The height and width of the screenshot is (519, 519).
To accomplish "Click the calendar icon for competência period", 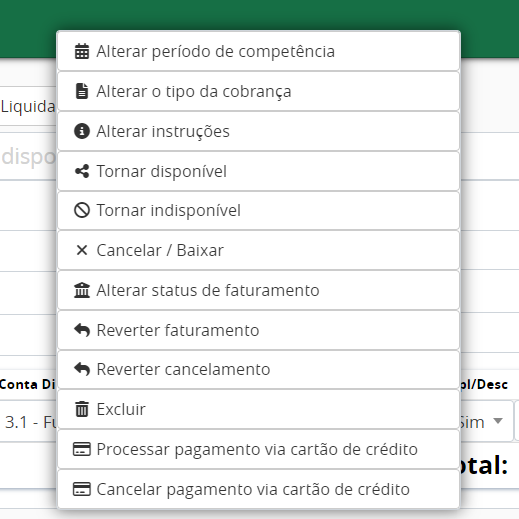I will click(82, 51).
